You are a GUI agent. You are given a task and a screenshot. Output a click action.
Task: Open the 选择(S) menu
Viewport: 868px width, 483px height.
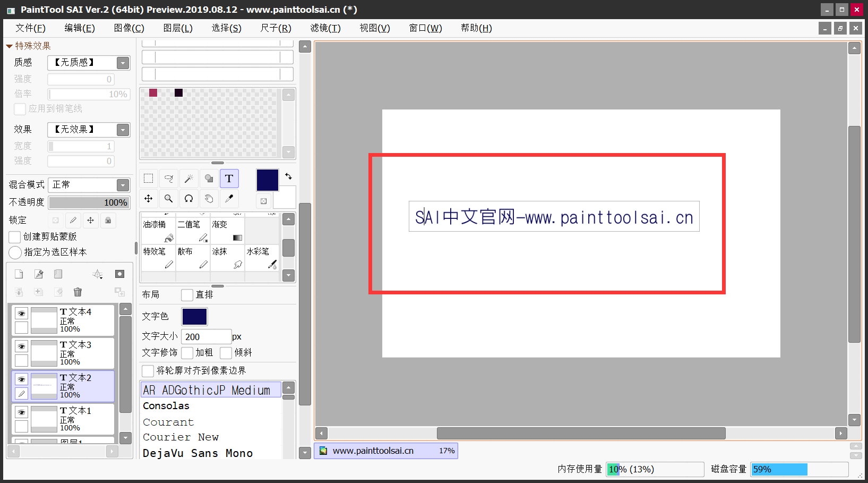pyautogui.click(x=227, y=28)
